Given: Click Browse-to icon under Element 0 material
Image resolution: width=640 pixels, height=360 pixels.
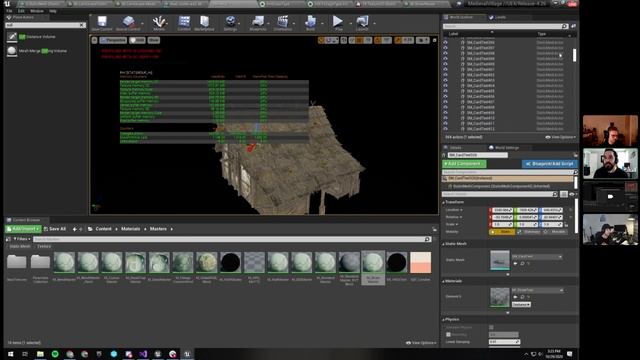Looking at the screenshot, I should 522,297.
